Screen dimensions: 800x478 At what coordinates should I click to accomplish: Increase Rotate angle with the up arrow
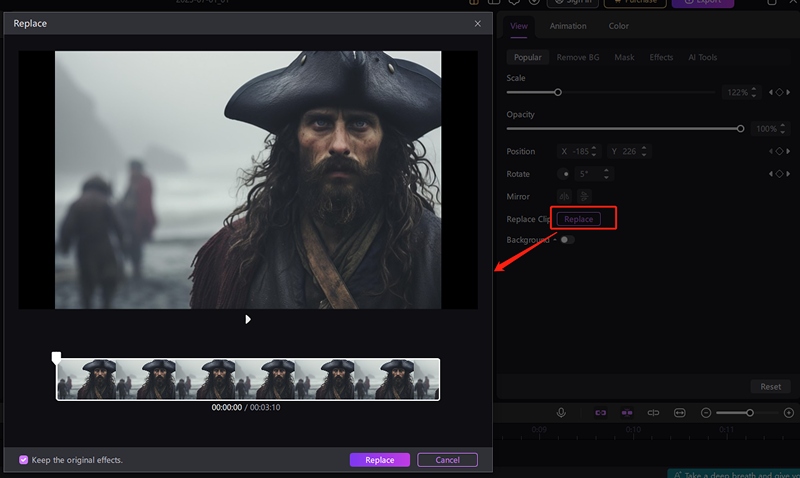click(606, 171)
